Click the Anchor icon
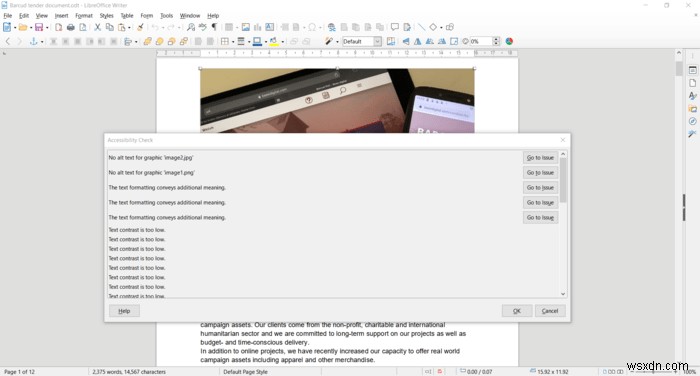The height and width of the screenshot is (376, 700). coord(33,42)
